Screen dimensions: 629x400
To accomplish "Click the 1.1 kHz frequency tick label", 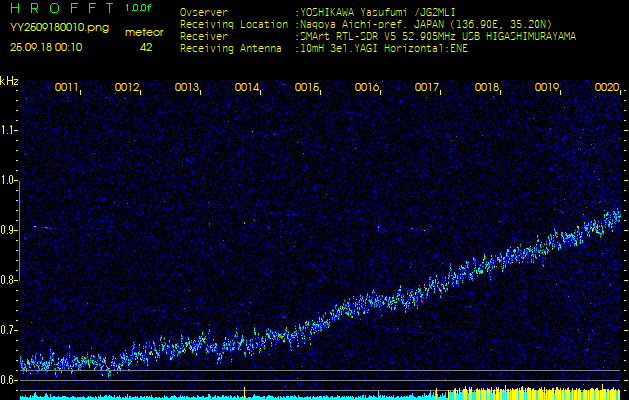I will pyautogui.click(x=9, y=130).
